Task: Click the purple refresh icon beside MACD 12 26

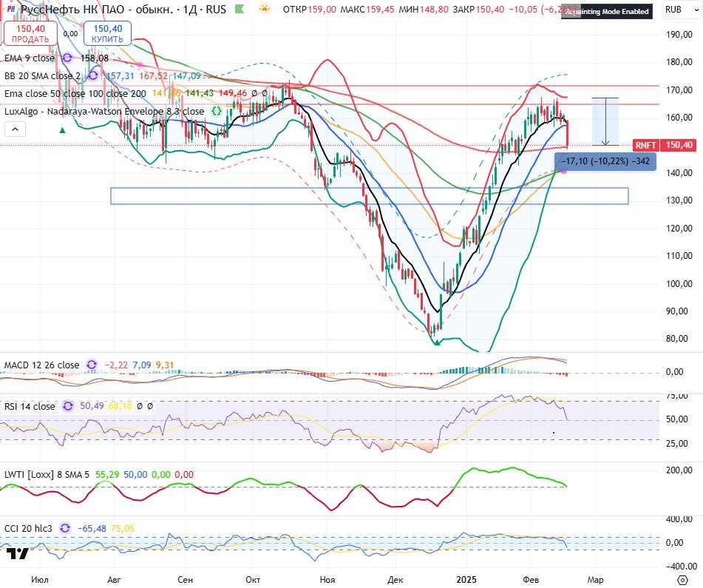Action: 92,365
